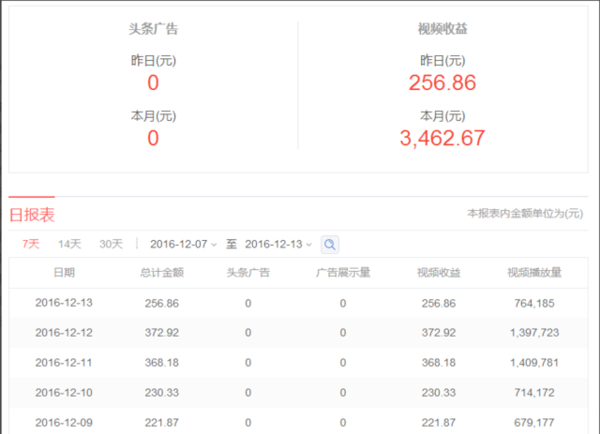Image resolution: width=600 pixels, height=434 pixels.
Task: Click the 视频播放量 column header
Action: pos(534,272)
